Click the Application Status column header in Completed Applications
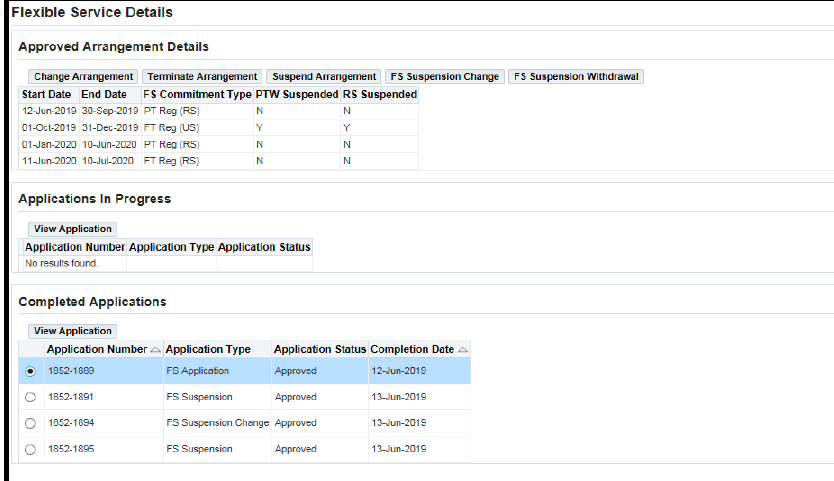This screenshot has width=834, height=481. pyautogui.click(x=320, y=350)
